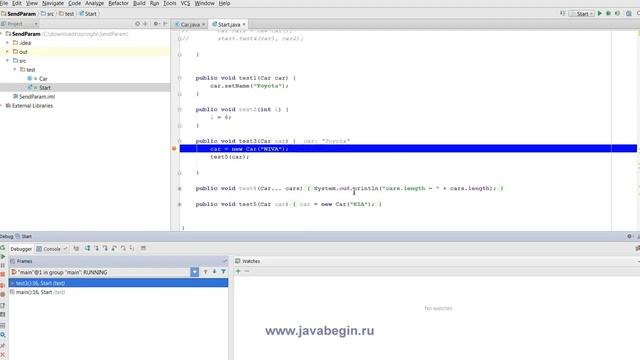
Task: Click the green Run button in top toolbar
Action: (x=600, y=13)
